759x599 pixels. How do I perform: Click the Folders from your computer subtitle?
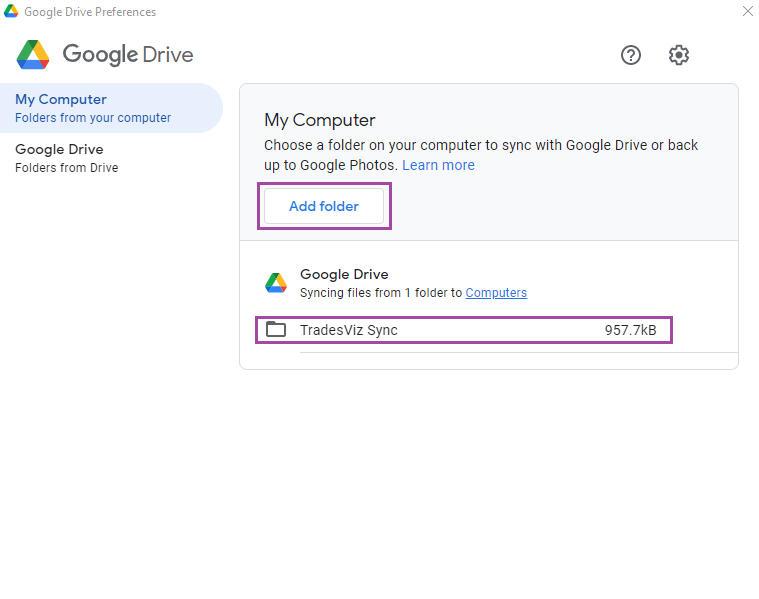click(93, 118)
